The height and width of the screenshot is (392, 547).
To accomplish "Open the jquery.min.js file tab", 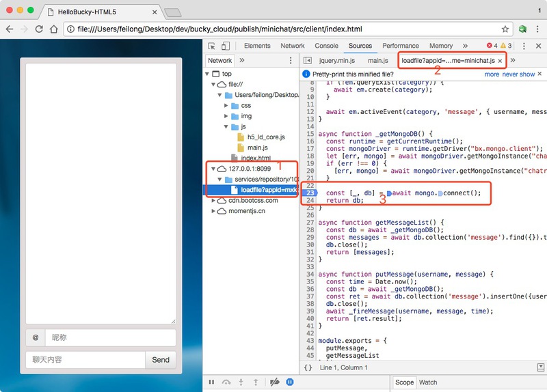I will click(337, 61).
